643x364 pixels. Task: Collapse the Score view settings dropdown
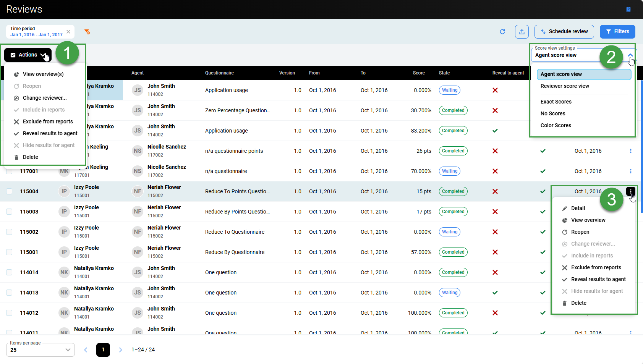[630, 55]
